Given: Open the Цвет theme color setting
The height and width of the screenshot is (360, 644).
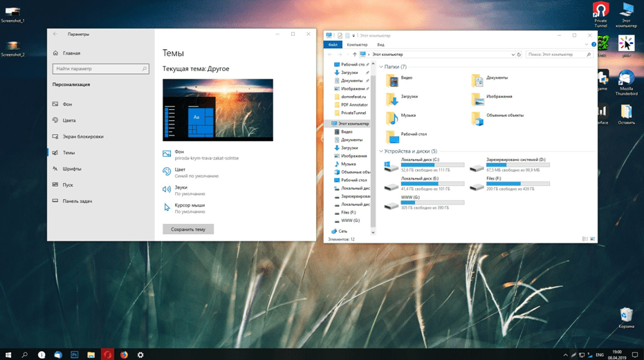Looking at the screenshot, I should pyautogui.click(x=180, y=169).
